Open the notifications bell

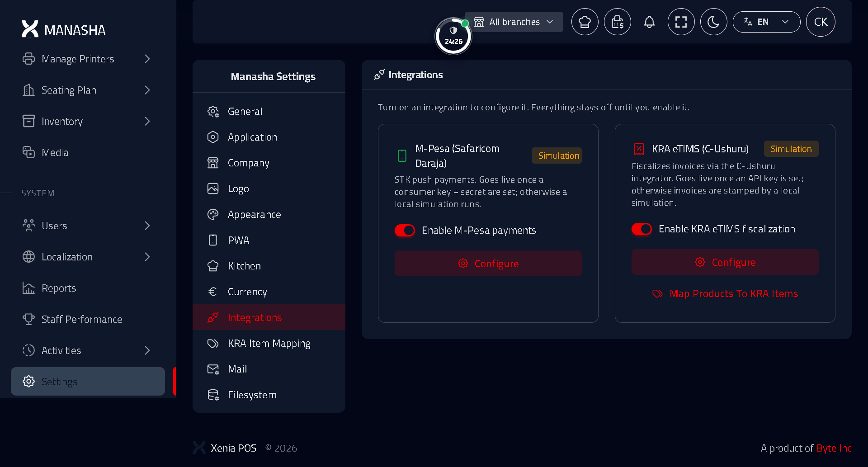tap(649, 22)
